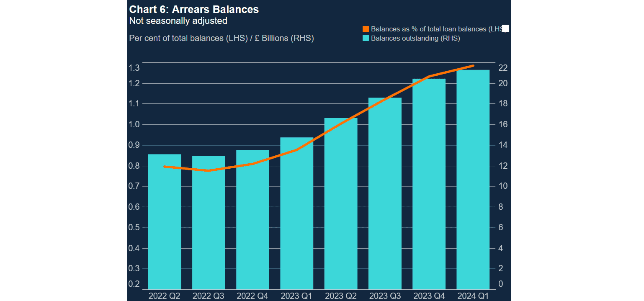The height and width of the screenshot is (301, 644).
Task: Click the teal legend swatch for balances outstanding
Action: click(366, 39)
